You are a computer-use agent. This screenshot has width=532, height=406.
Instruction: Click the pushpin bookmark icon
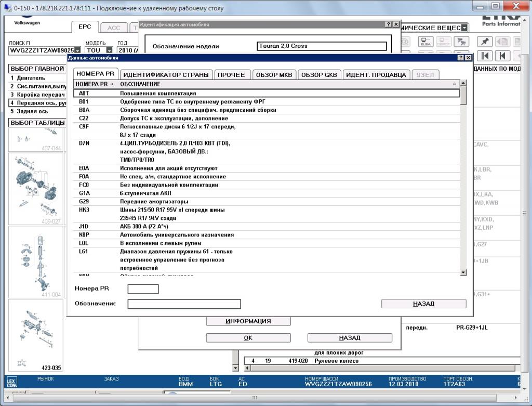coord(485,42)
